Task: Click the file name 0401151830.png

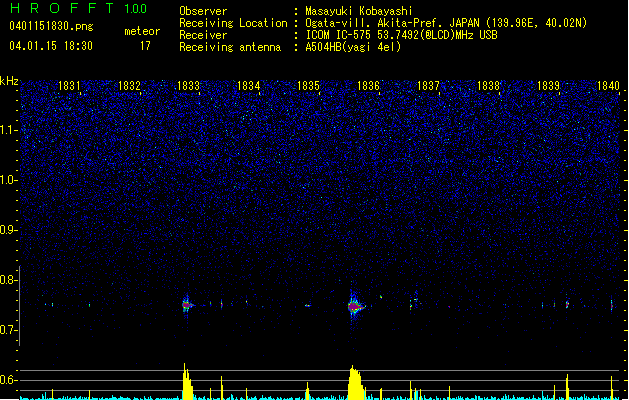Action: pyautogui.click(x=51, y=26)
